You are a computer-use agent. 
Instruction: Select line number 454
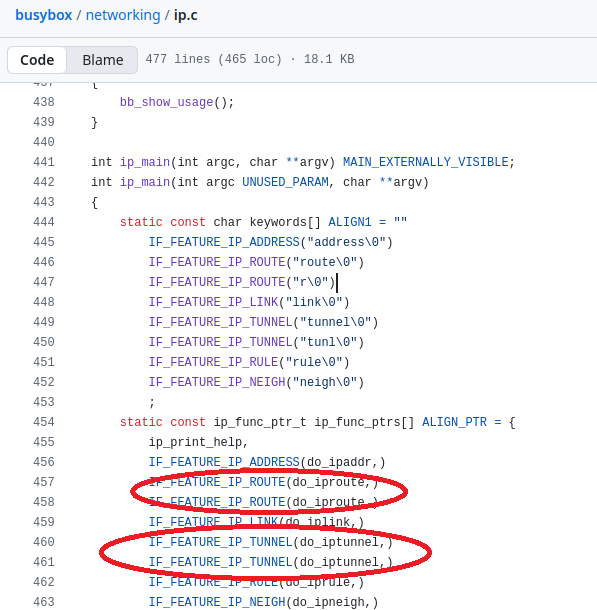(x=44, y=422)
